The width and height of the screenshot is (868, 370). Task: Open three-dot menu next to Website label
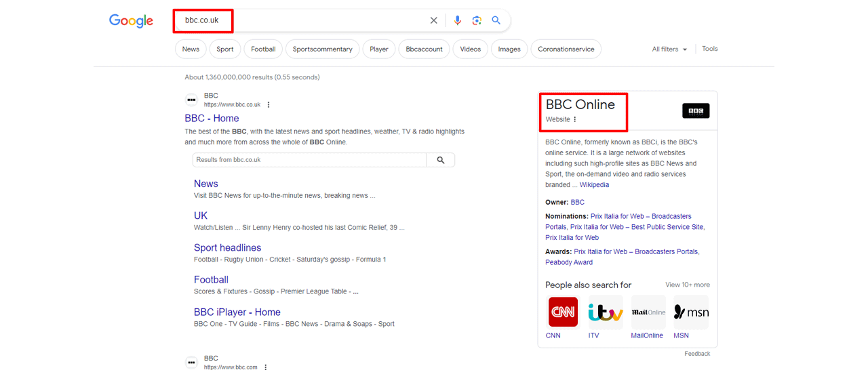point(575,119)
